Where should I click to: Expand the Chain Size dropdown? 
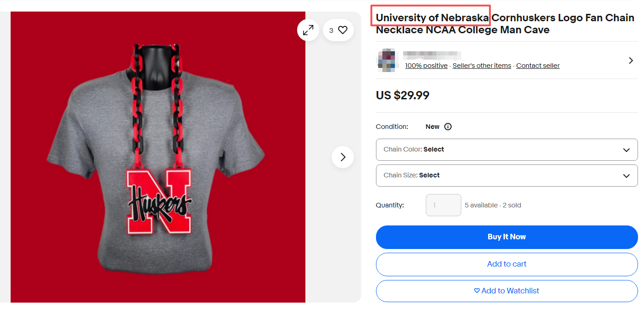point(507,176)
